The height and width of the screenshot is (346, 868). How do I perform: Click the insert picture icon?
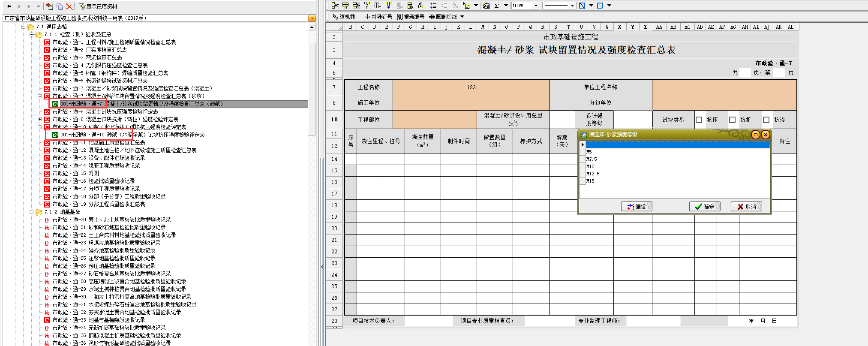point(467,6)
